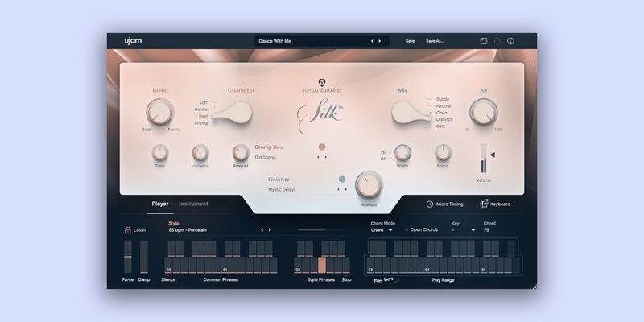Click the Latch padlock icon

[x=128, y=230]
